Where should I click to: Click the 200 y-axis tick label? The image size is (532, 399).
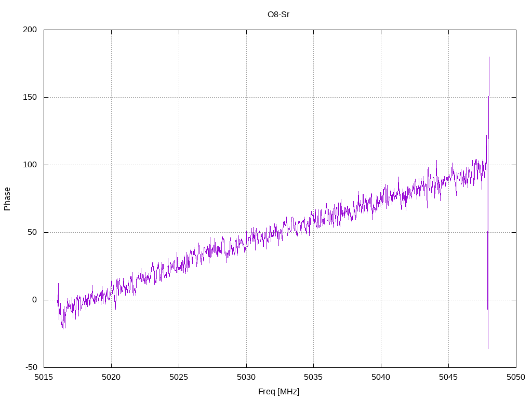30,30
